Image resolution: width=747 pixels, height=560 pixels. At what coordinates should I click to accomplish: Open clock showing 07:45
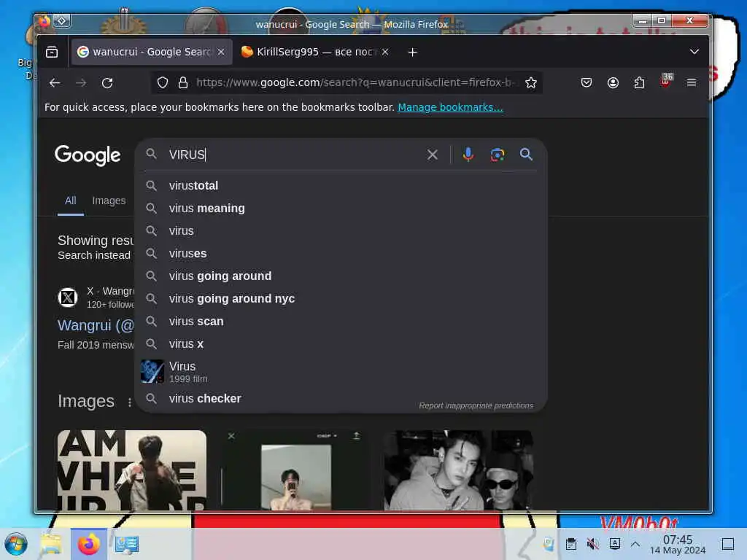[x=678, y=544]
